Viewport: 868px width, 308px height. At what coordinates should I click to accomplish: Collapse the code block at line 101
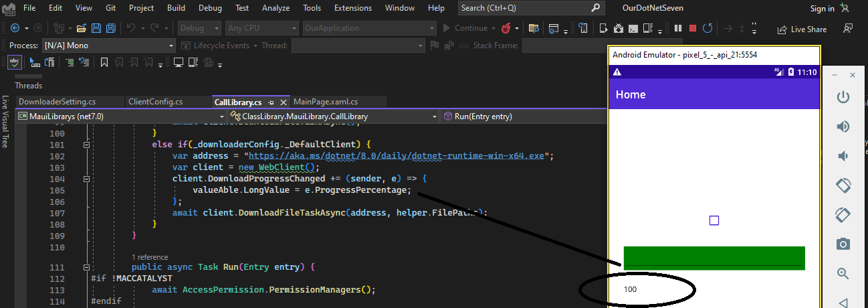86,145
